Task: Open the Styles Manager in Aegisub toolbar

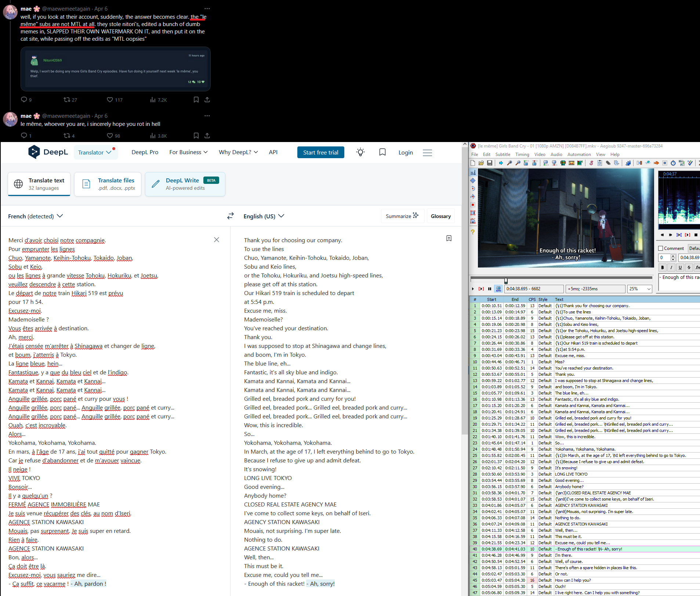Action: click(591, 163)
